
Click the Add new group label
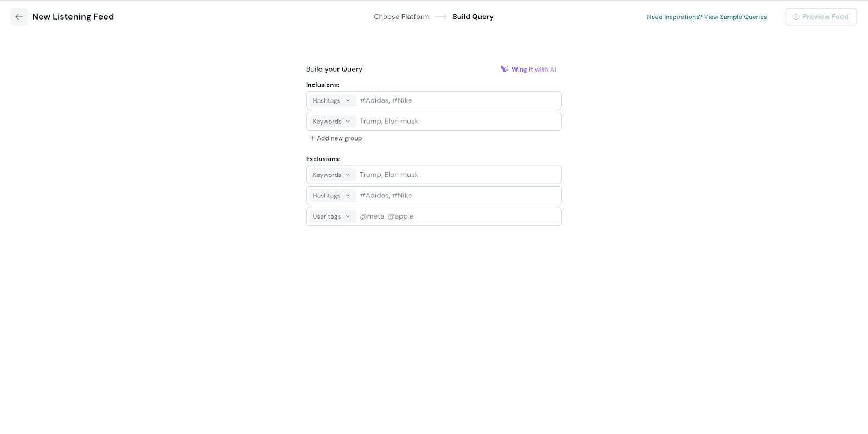(x=339, y=138)
